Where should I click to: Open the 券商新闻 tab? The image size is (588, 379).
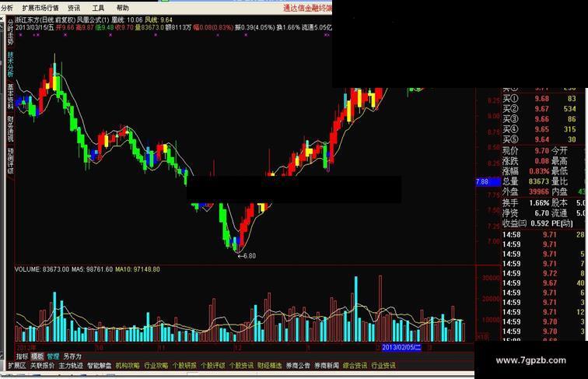(327, 365)
